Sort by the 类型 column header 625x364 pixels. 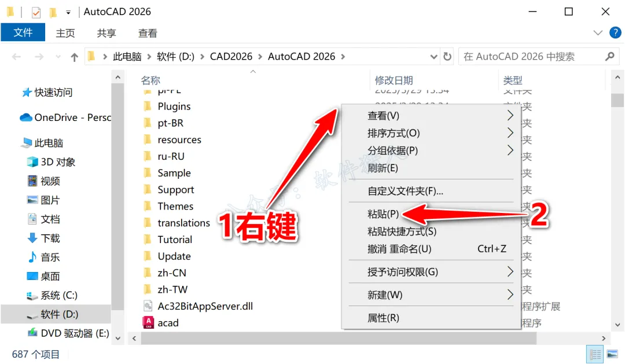513,80
